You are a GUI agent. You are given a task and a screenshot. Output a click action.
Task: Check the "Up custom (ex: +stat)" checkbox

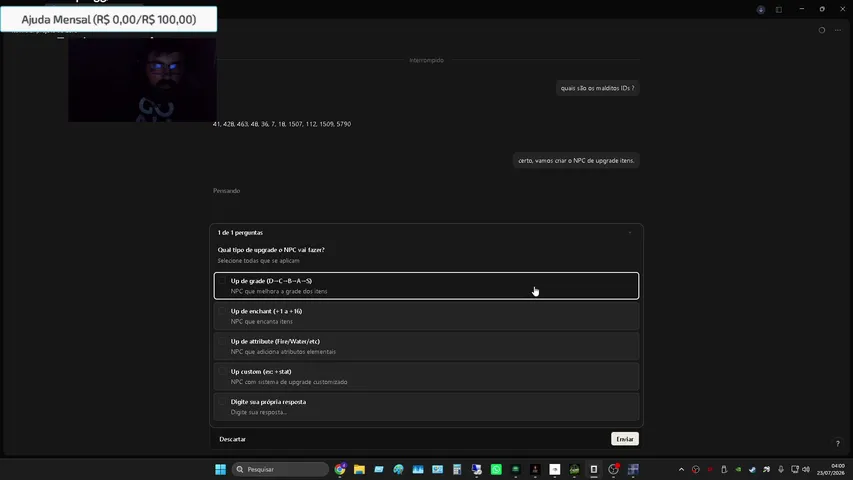(222, 372)
